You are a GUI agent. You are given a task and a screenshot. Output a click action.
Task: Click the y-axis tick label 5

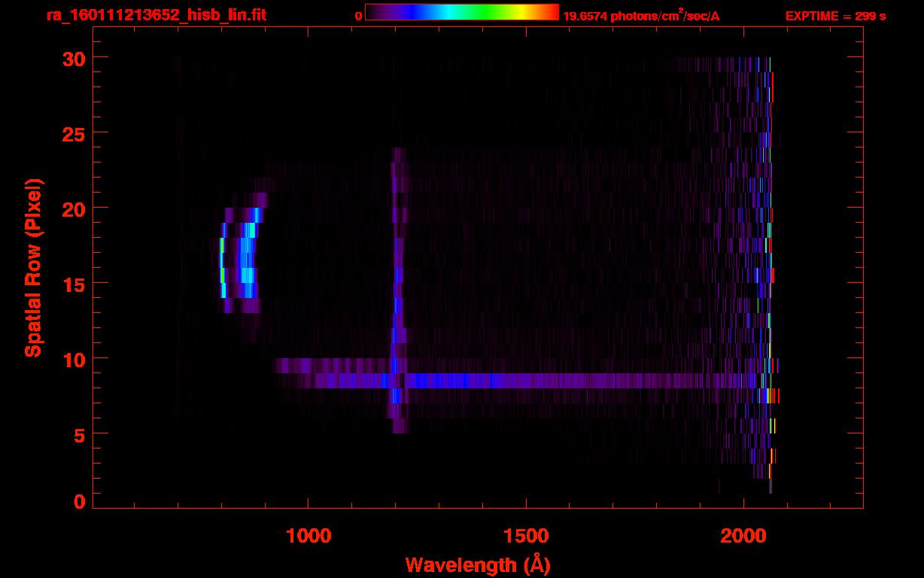click(x=78, y=434)
